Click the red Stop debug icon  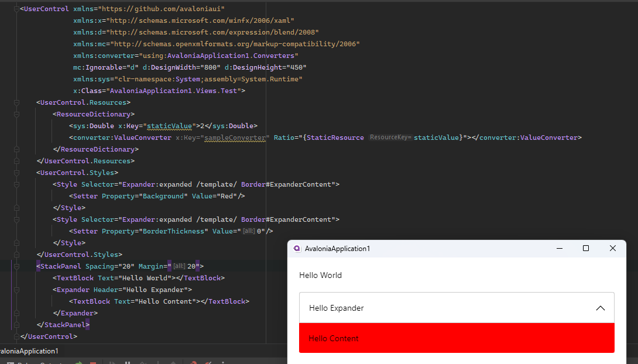[x=92, y=362]
